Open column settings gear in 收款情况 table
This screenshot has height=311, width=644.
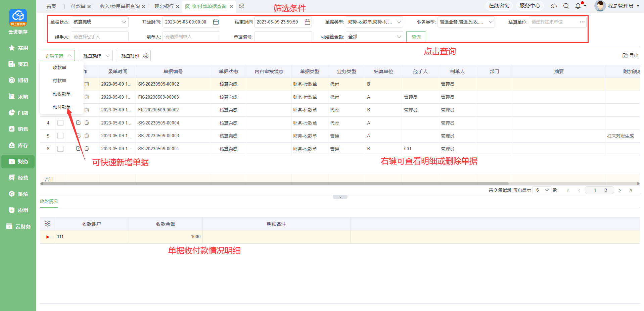click(x=47, y=224)
